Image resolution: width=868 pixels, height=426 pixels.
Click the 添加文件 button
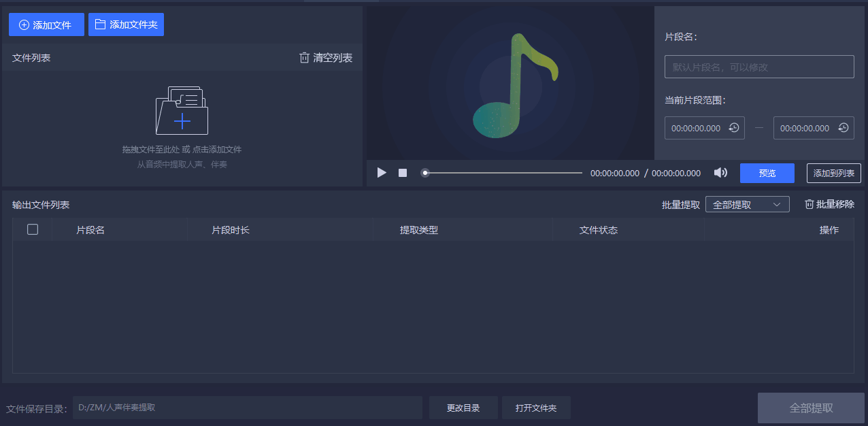pyautogui.click(x=46, y=24)
